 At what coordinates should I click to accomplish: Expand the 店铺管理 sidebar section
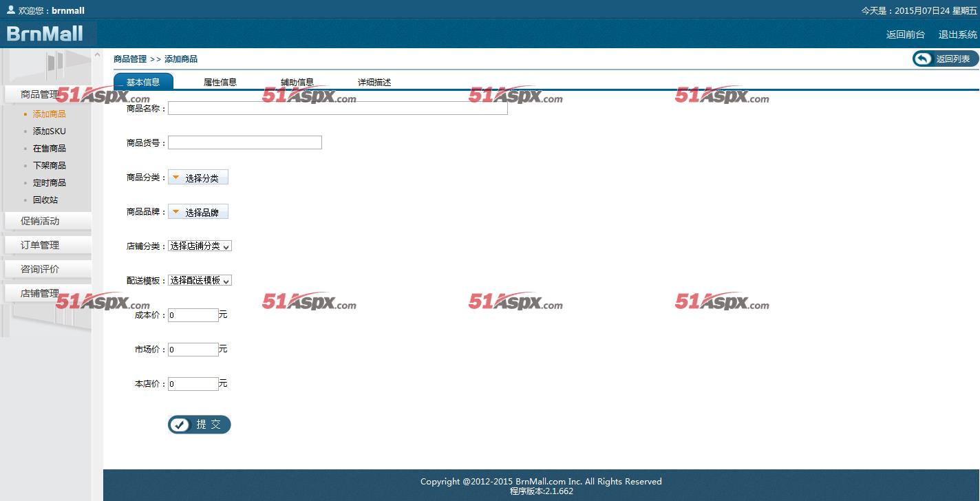click(47, 293)
